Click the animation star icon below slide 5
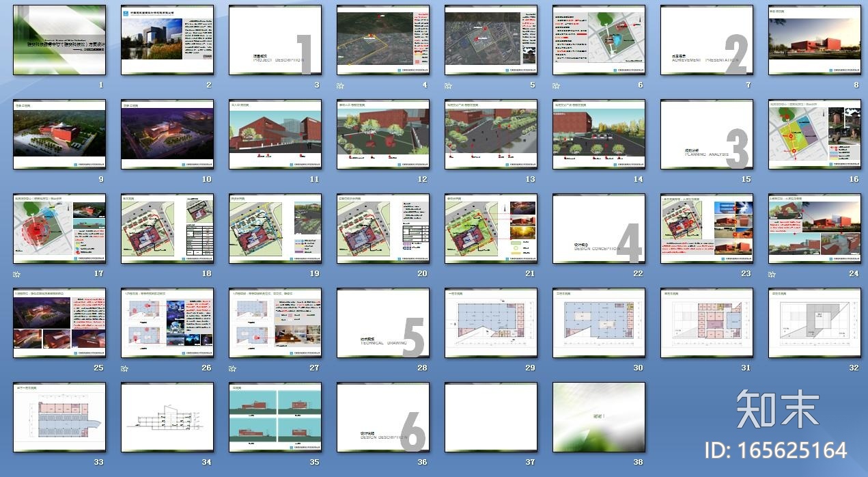868x477 pixels. 446,85
